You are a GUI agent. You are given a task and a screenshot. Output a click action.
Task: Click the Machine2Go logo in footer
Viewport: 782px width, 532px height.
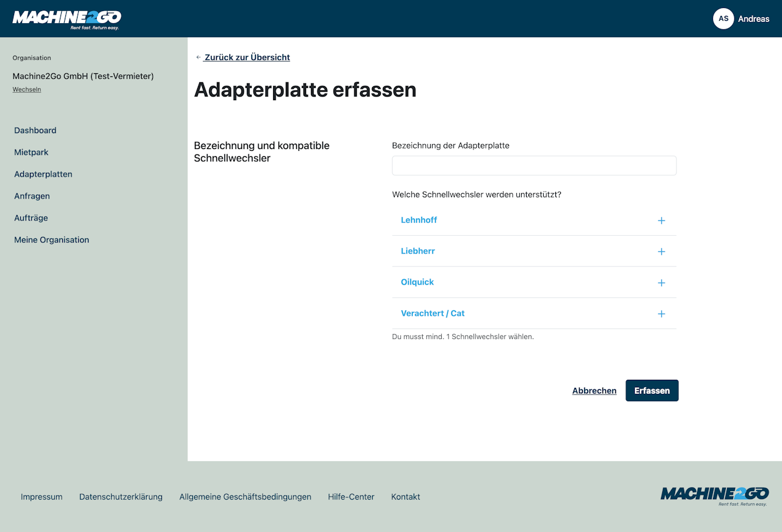(714, 497)
